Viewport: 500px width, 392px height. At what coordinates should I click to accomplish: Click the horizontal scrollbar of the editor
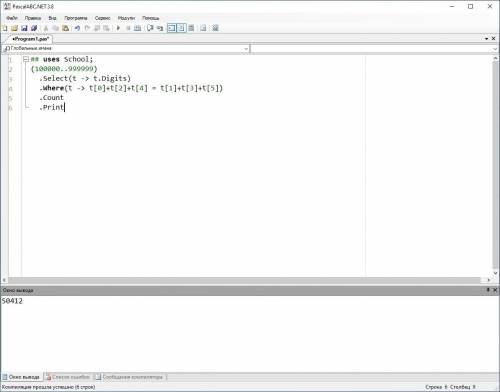(x=246, y=280)
